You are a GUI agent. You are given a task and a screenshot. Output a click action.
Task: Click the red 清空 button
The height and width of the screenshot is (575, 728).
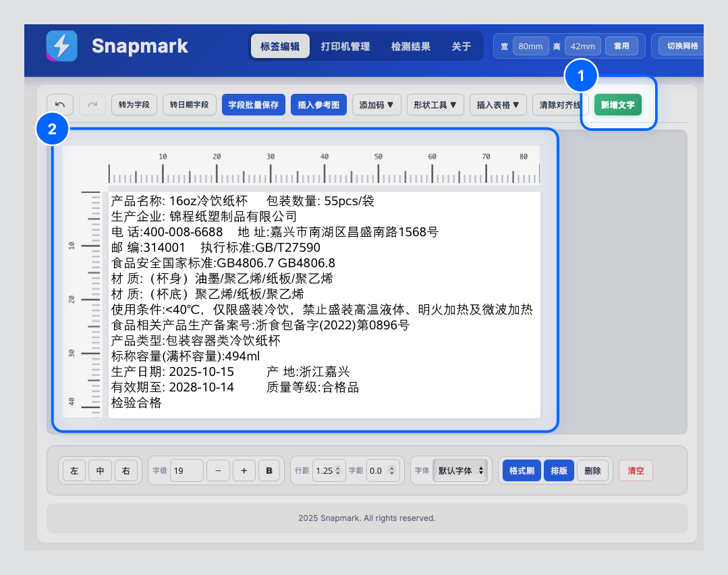[636, 470]
